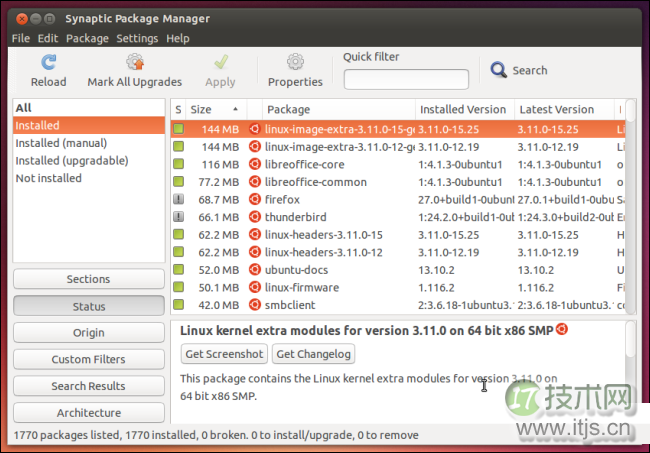Click the Quick filter text field
Image resolution: width=650 pixels, height=453 pixels.
[x=406, y=79]
